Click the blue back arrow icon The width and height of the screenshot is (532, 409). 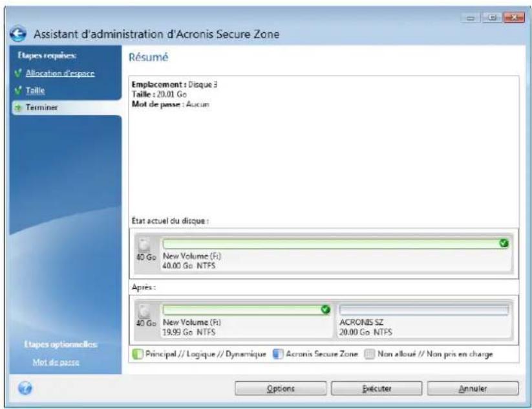tap(18, 34)
